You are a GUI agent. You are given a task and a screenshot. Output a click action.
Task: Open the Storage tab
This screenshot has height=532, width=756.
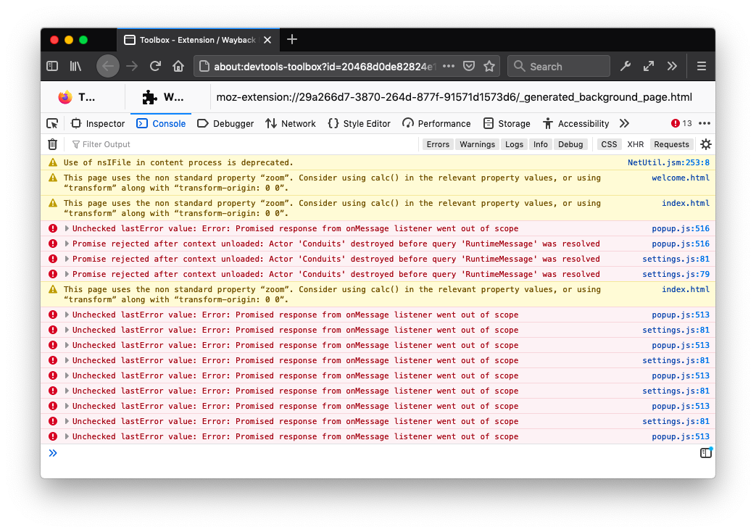coord(507,123)
